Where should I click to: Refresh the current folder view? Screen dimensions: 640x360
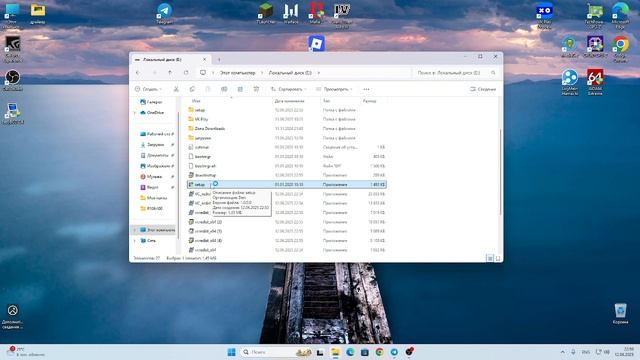186,73
